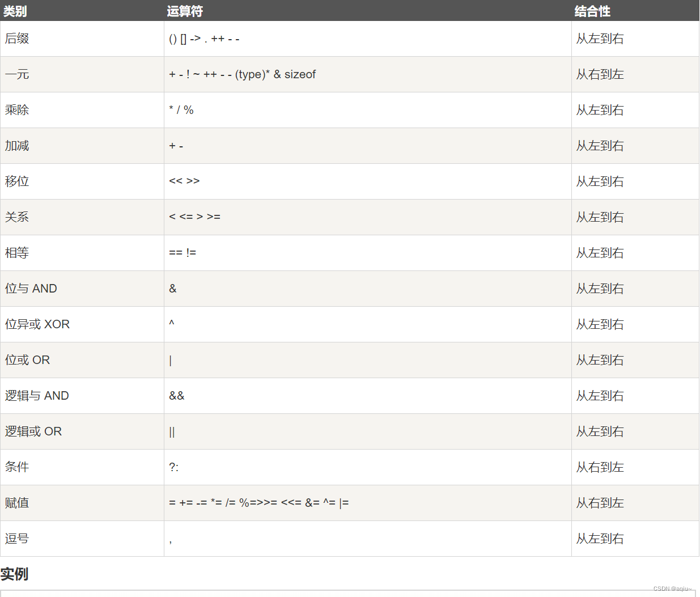Select the 关系 category cell
Viewport: 700px width, 597px height.
pyautogui.click(x=82, y=217)
